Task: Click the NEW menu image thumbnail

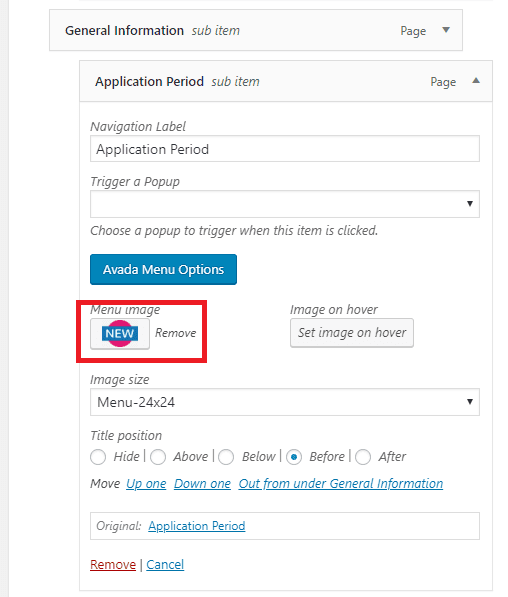Action: (x=120, y=334)
